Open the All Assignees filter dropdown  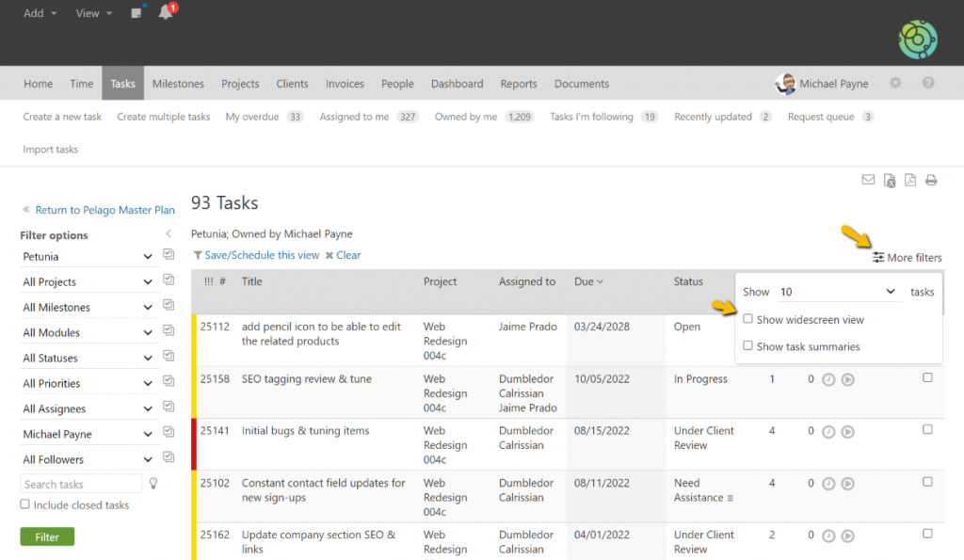88,408
